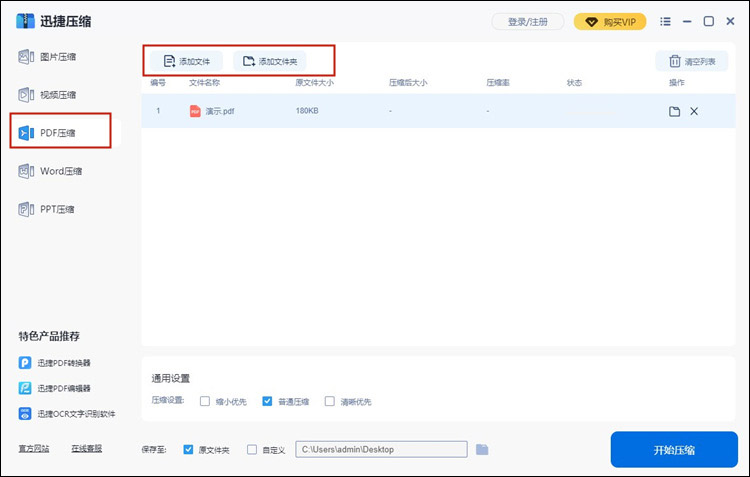
Task: Click the 登录/注册 login button
Action: pyautogui.click(x=528, y=22)
